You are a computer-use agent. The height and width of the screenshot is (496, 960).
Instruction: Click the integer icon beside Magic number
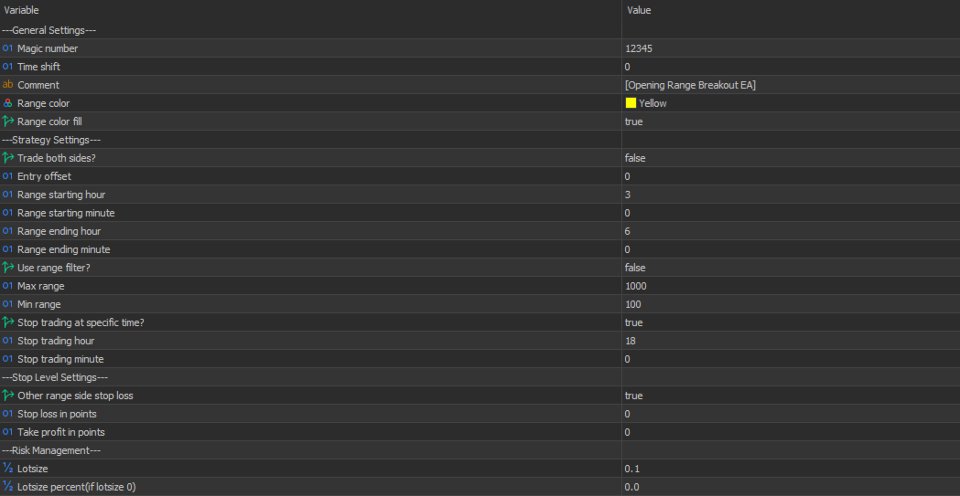[7, 48]
